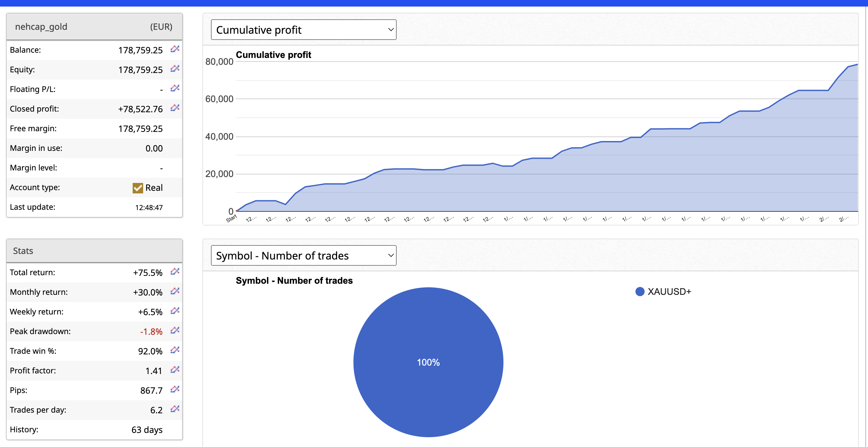Click the XAUUSD+ legend entry
This screenshot has height=447, width=868.
point(669,292)
